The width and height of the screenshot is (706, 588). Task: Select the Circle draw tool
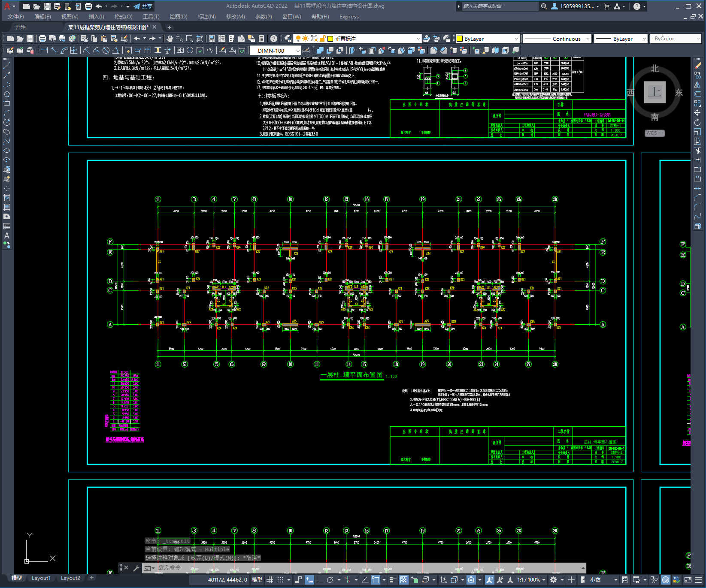[x=7, y=122]
